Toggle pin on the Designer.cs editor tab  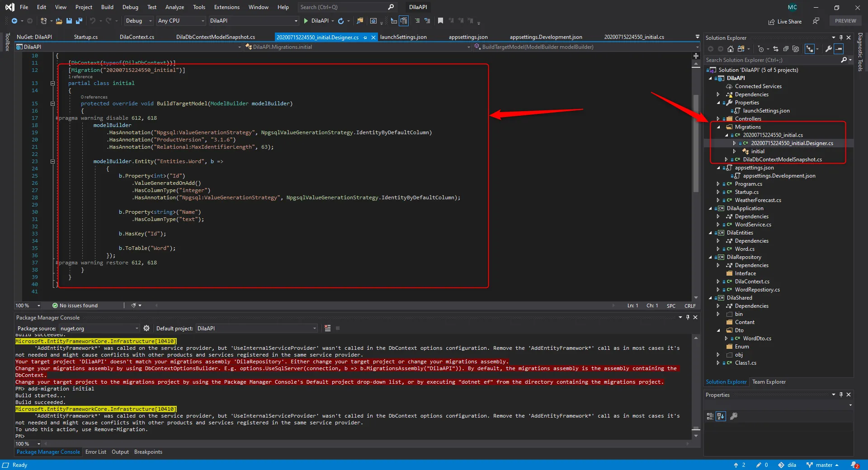(365, 38)
